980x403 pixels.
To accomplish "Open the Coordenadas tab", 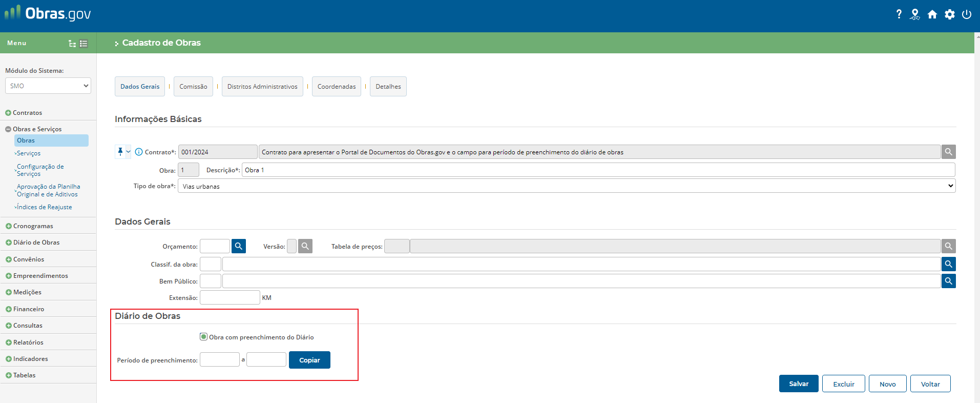I will click(336, 87).
